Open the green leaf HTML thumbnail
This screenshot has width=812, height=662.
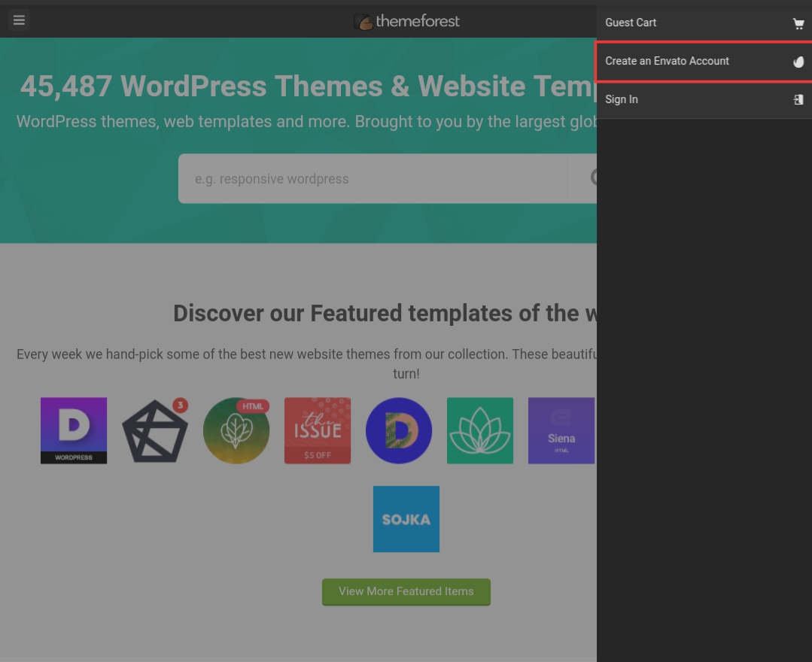[236, 430]
